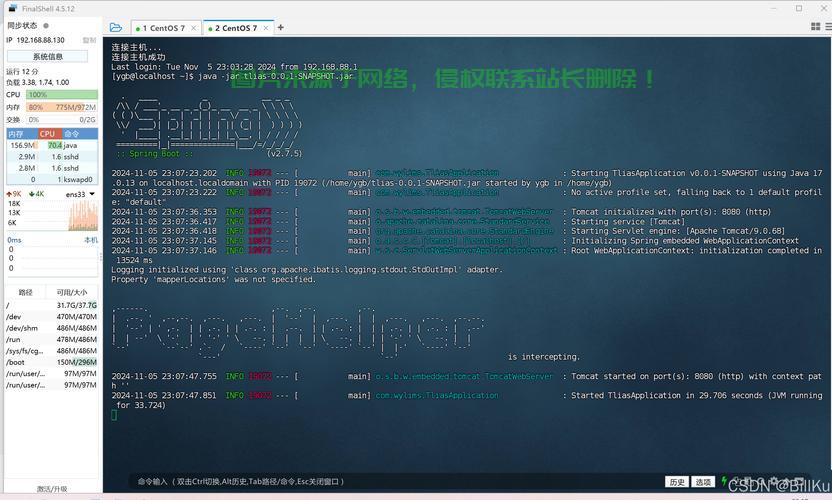Click the upload speed 9K indicator
This screenshot has width=832, height=500.
point(14,194)
